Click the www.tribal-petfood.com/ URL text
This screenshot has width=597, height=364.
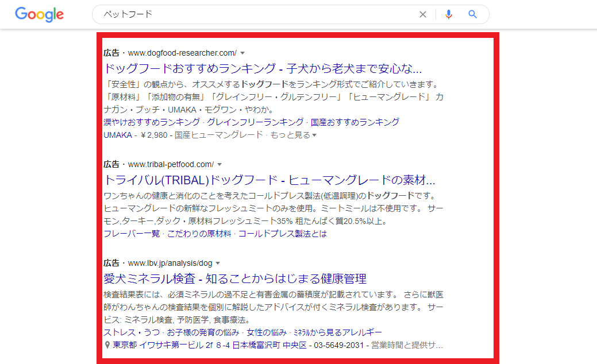click(x=171, y=164)
